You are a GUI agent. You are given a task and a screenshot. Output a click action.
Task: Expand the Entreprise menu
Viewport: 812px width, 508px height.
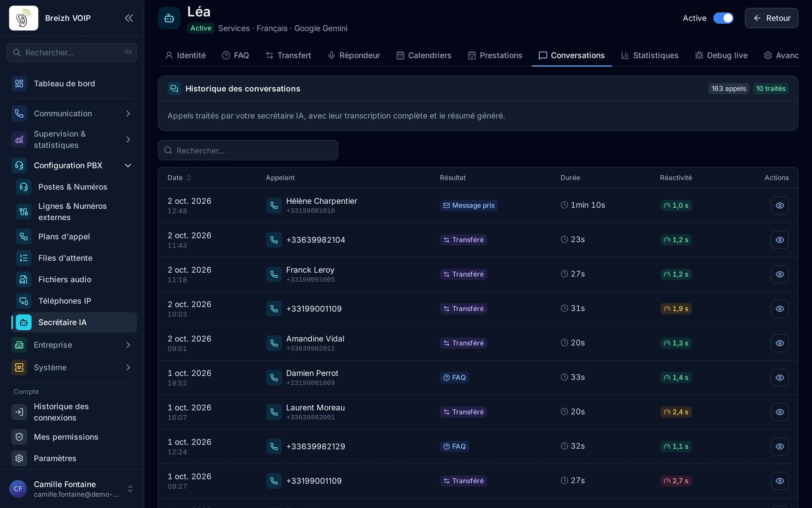(72, 345)
